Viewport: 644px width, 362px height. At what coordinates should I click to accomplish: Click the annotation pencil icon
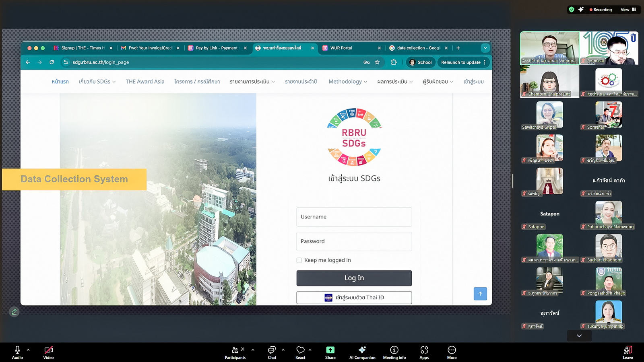[14, 312]
